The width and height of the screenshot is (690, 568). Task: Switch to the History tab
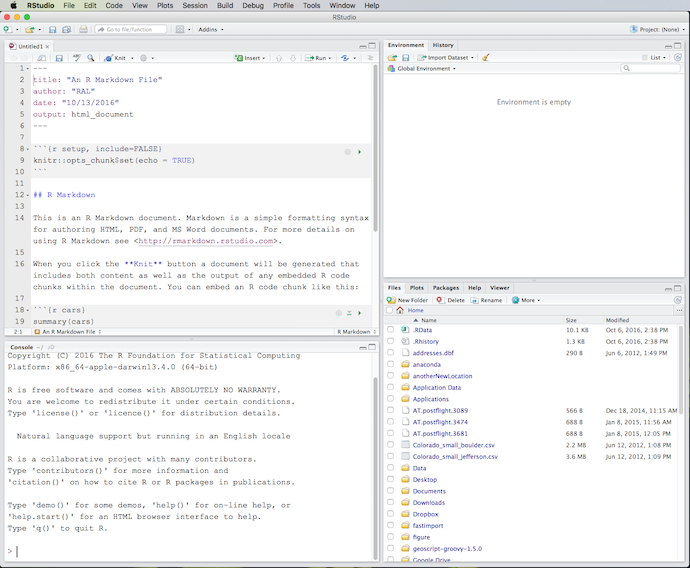click(x=443, y=45)
